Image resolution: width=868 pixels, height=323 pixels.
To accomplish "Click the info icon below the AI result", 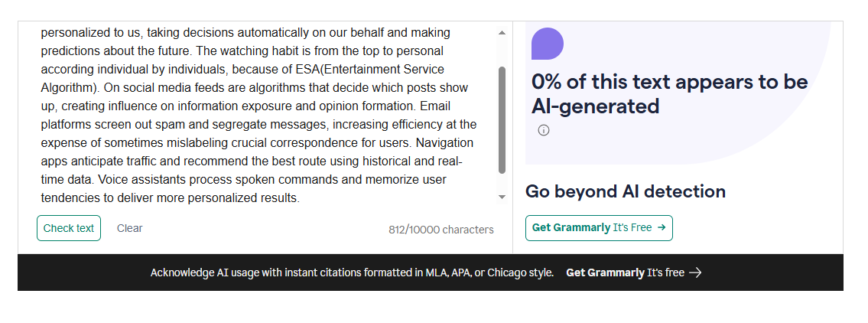I will click(x=544, y=130).
